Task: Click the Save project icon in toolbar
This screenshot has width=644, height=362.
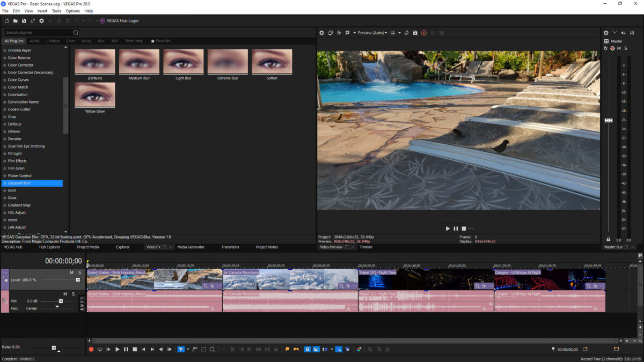Action: [x=24, y=21]
